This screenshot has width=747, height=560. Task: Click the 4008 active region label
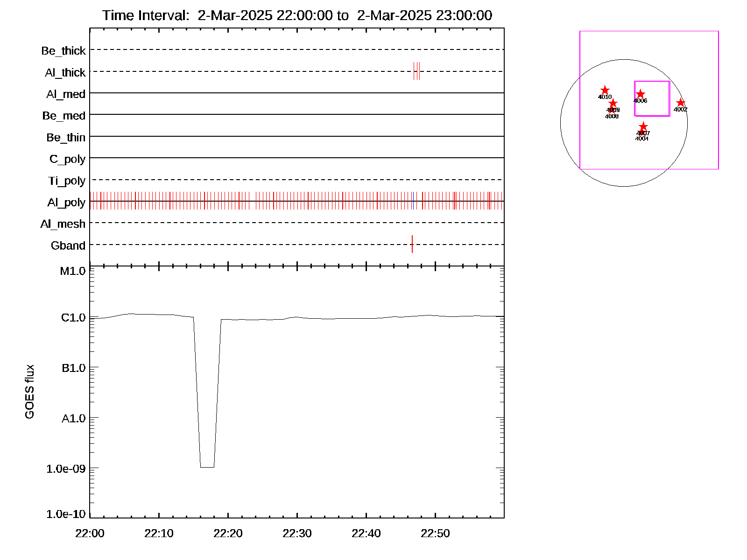tap(612, 116)
